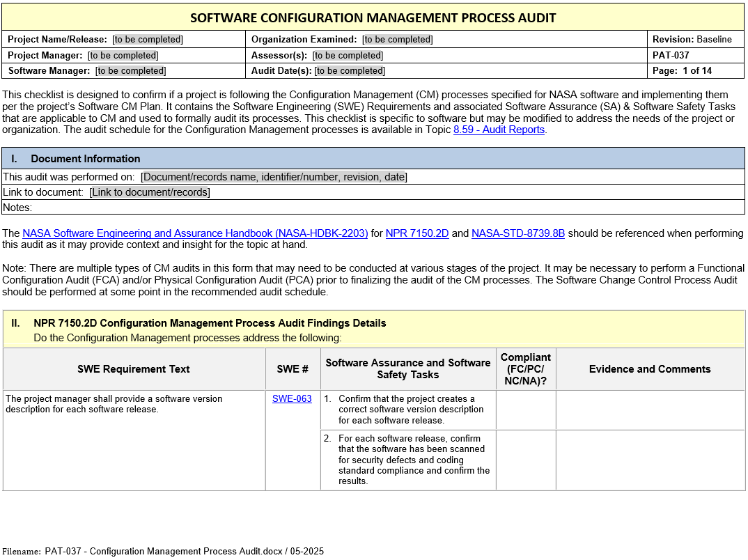This screenshot has height=560, width=748.
Task: Click the Document Information section header
Action: 86,159
